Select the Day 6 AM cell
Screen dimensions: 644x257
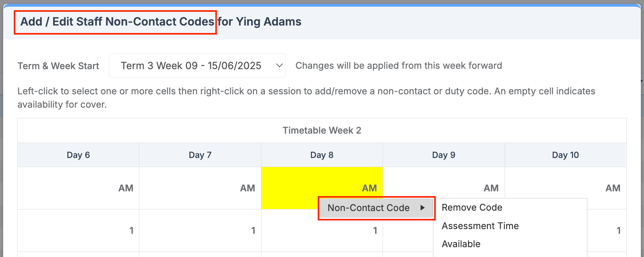78,188
